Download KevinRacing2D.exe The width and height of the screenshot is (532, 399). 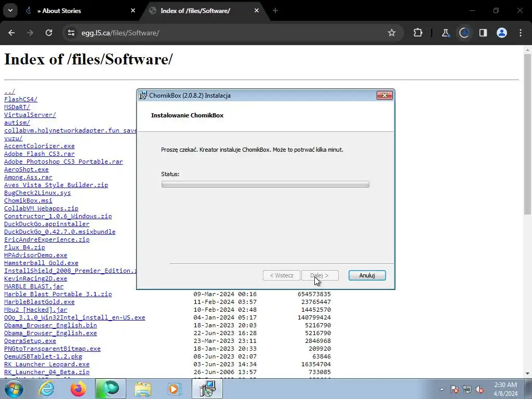(x=36, y=278)
